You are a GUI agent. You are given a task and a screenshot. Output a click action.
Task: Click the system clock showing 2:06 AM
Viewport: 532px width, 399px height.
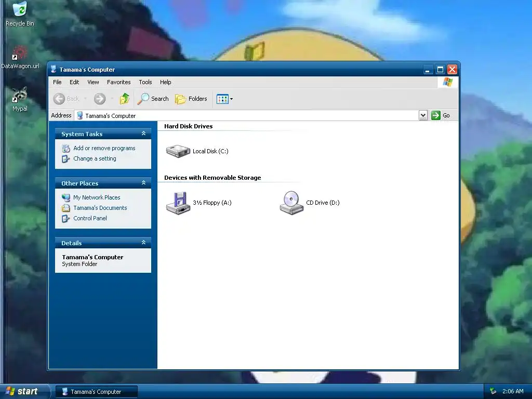coord(513,392)
